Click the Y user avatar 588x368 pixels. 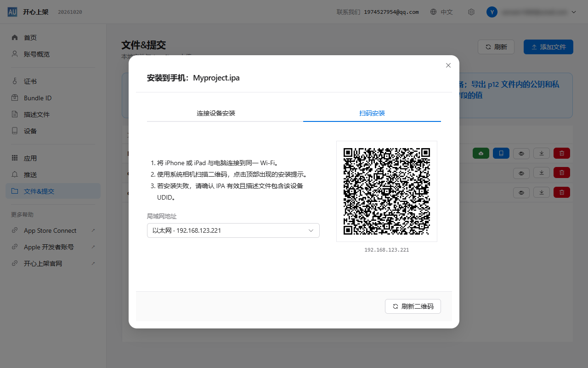coord(492,12)
